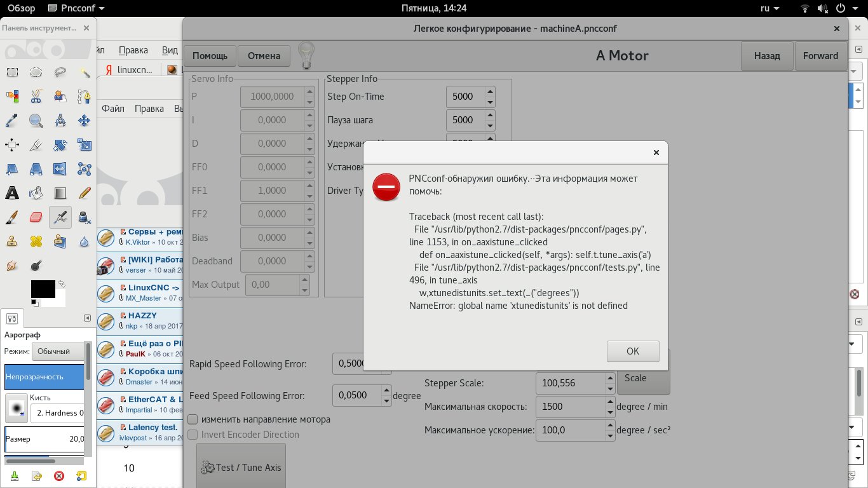Choose the Crop knife tool
868x488 pixels.
pyautogui.click(x=36, y=145)
